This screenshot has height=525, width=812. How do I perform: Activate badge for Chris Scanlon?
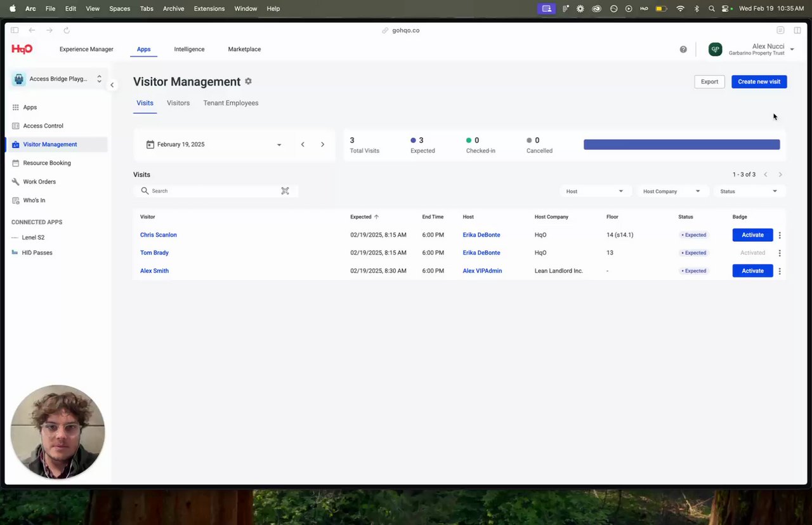point(753,235)
